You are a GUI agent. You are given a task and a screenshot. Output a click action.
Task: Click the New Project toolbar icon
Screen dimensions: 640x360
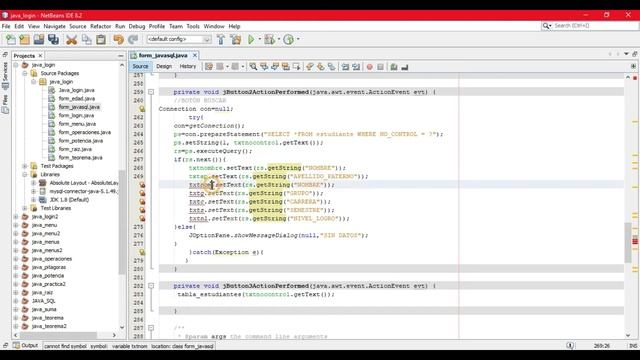tap(24, 39)
